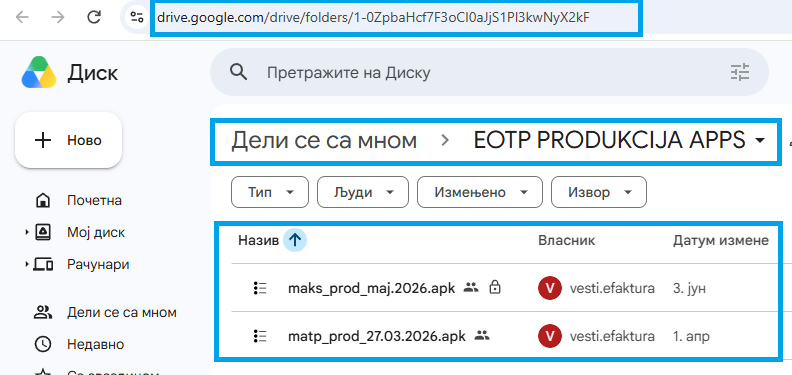Image resolution: width=792 pixels, height=375 pixels.
Task: Click the Почетна home icon
Action: [43, 201]
